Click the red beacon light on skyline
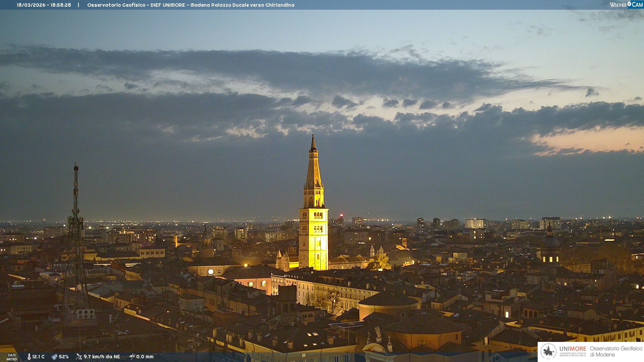 pos(341,215)
